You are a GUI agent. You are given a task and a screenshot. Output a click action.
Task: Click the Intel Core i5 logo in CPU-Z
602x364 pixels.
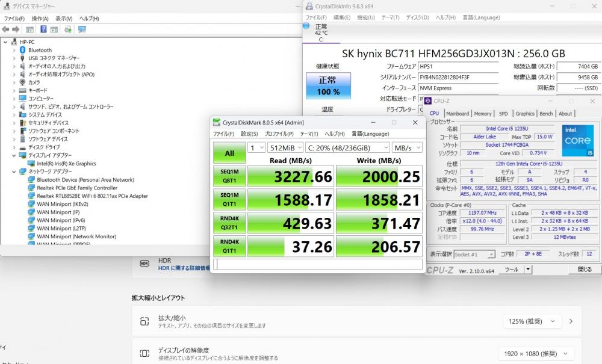[578, 140]
